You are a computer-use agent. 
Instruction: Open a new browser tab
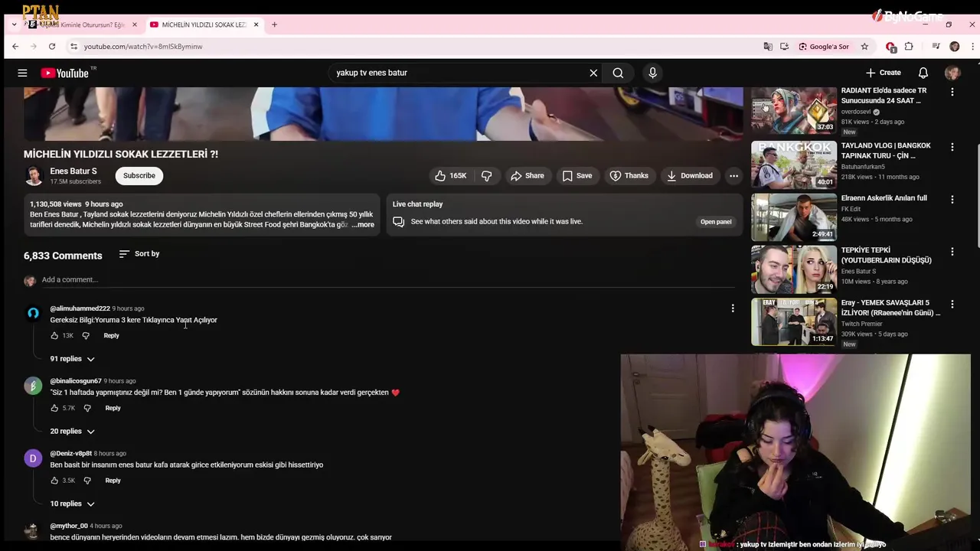point(274,24)
